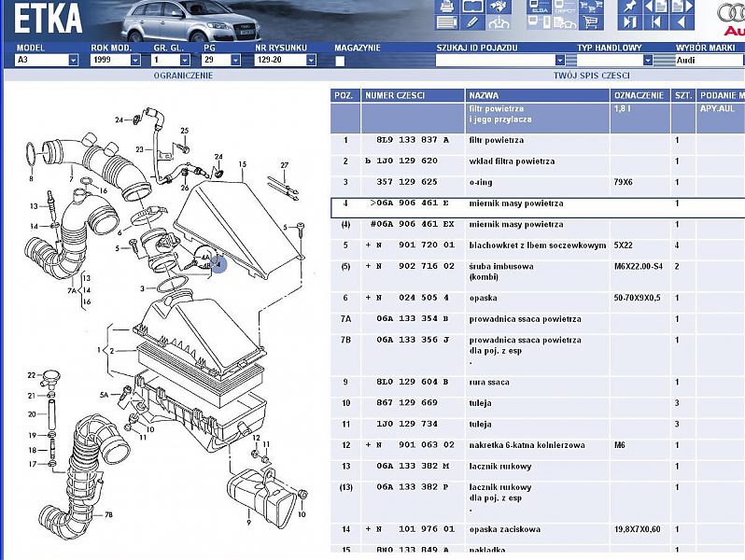745x560 pixels.
Task: Click the open-book catalog icon
Action: [472, 7]
